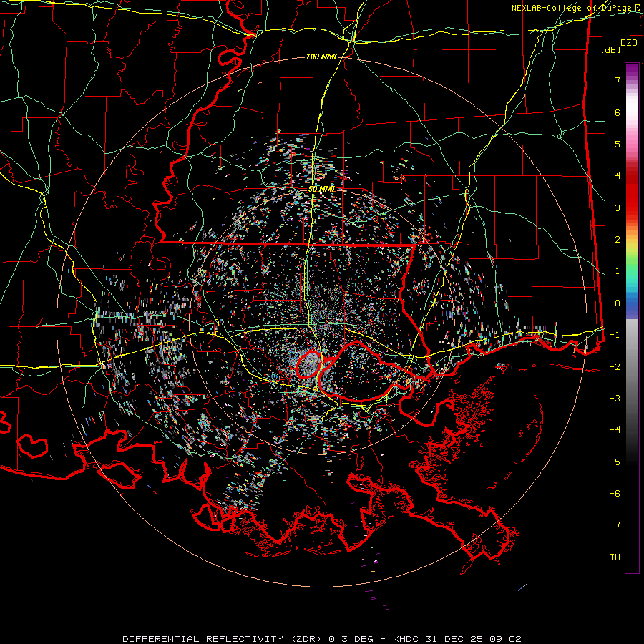The image size is (644, 644).
Task: Click the green section of the ZDR color bar
Action: point(632,265)
